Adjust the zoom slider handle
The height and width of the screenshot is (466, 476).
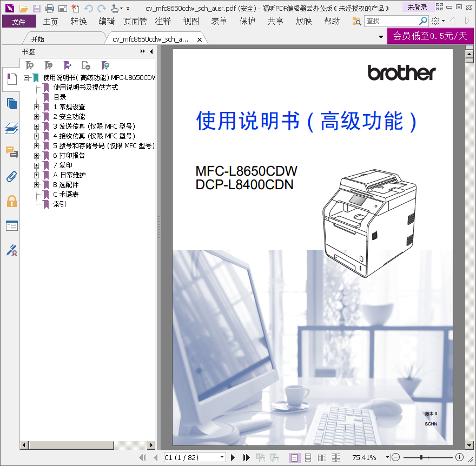point(421,457)
